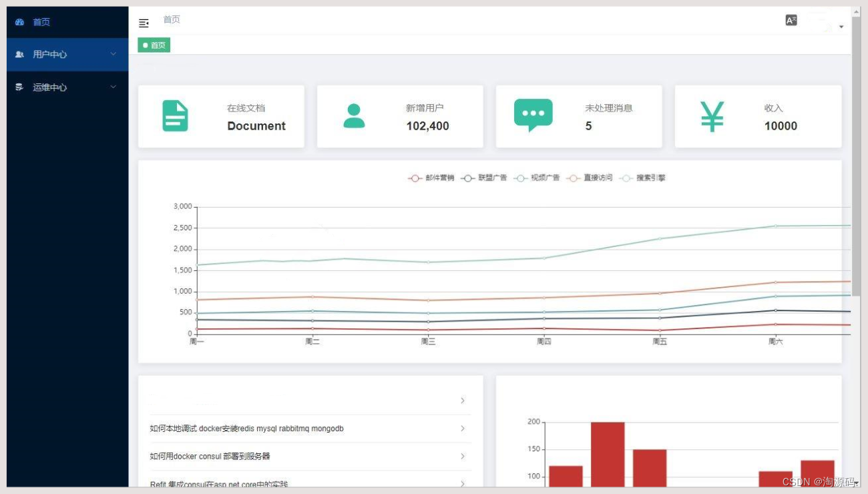Expand the 运维中心 sidebar menu chevron
Image resolution: width=868 pixels, height=494 pixels.
tap(114, 87)
